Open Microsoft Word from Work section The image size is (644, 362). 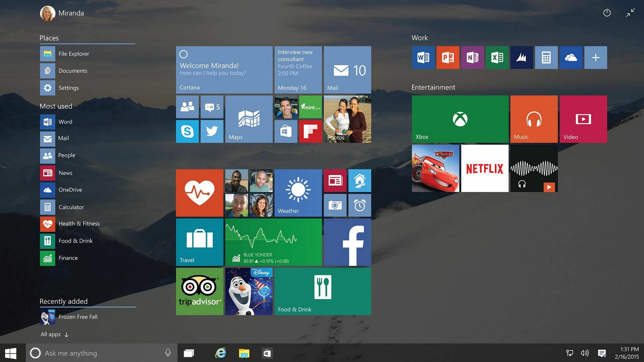tap(422, 57)
